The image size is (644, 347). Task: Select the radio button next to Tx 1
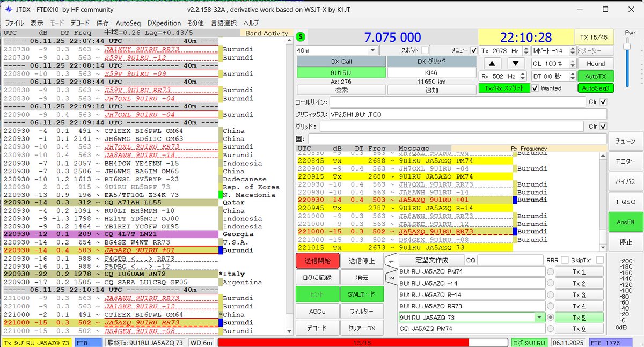point(550,271)
